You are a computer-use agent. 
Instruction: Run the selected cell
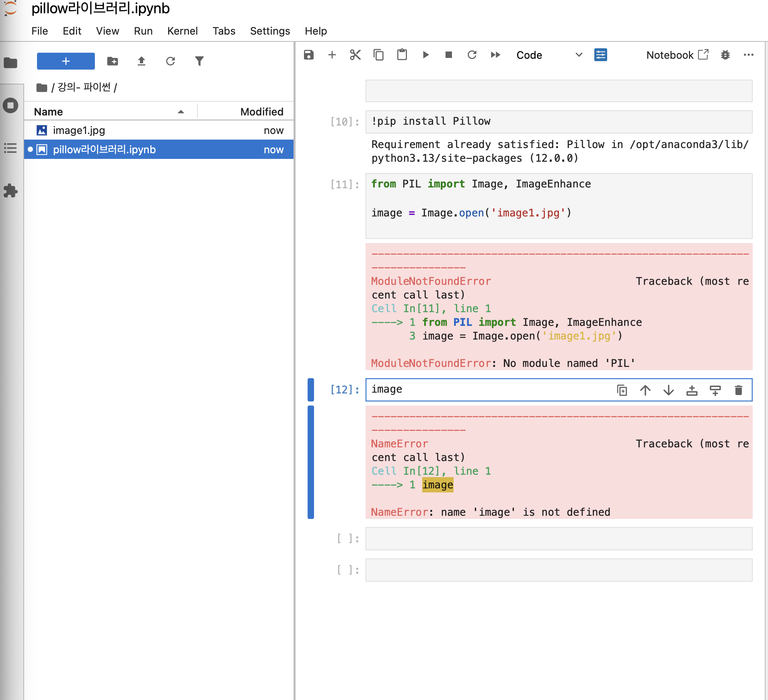point(425,55)
